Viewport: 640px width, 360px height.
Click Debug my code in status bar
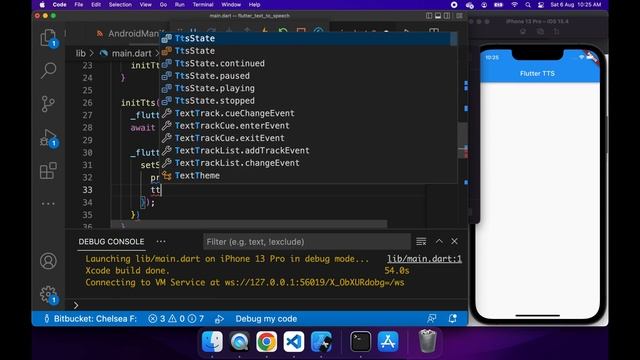coord(266,319)
